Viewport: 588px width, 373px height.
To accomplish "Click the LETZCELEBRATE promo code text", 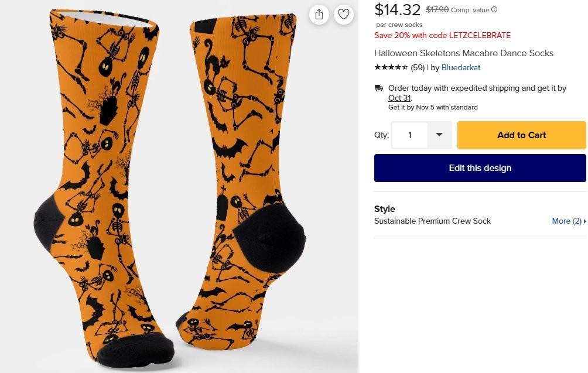I will 480,35.
